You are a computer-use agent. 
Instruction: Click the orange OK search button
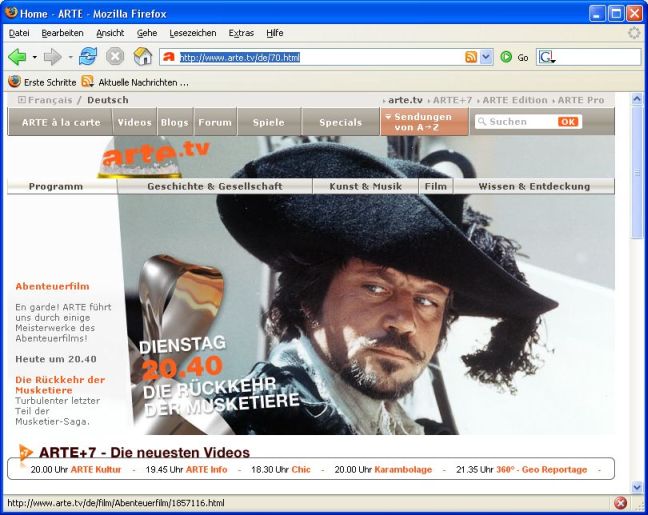click(x=568, y=122)
